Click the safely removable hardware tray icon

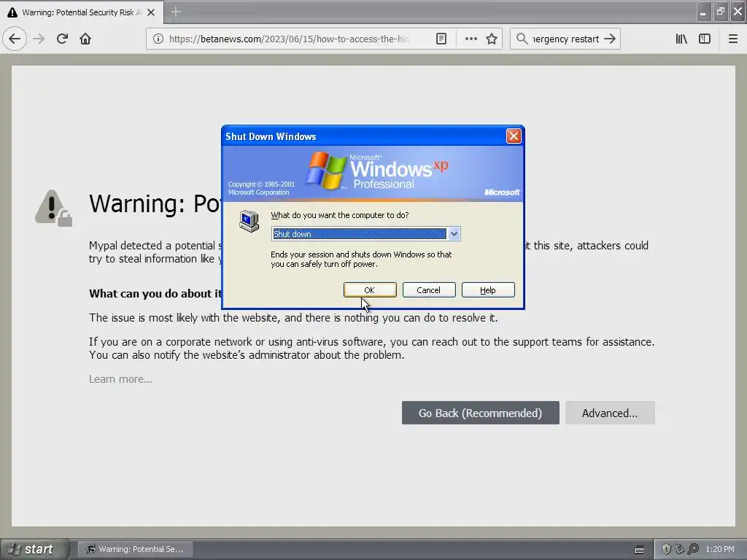679,549
